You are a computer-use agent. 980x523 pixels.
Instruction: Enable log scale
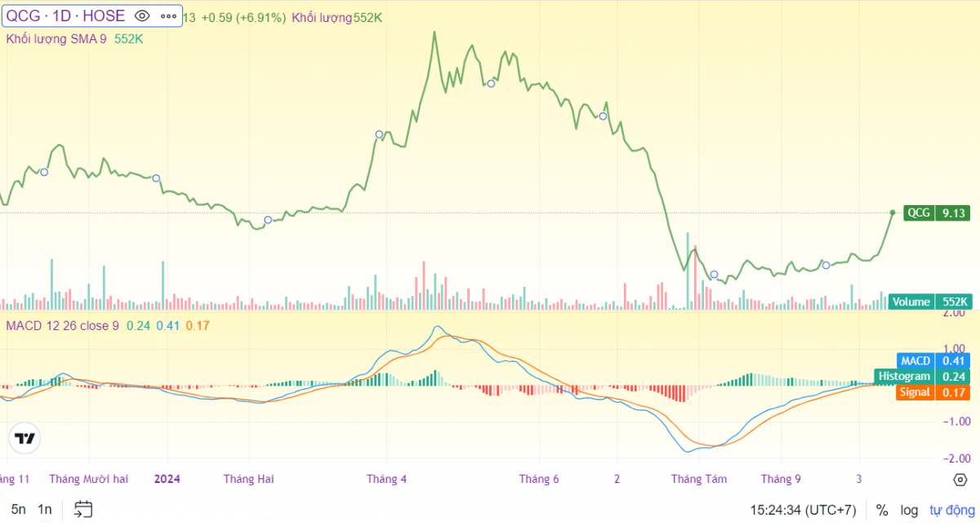909,510
